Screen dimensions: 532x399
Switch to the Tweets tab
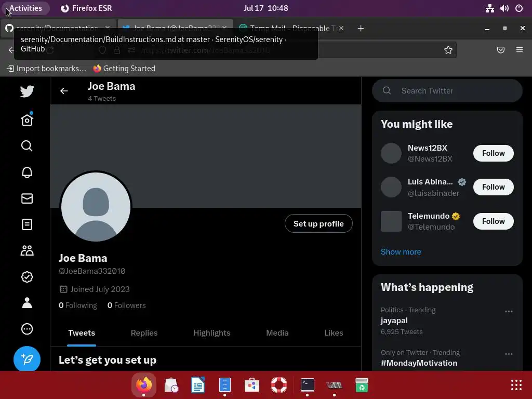pos(82,333)
